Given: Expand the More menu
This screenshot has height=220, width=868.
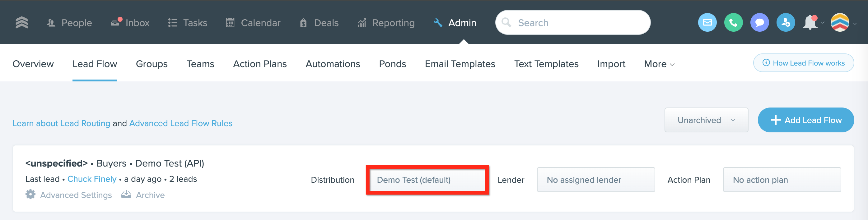Looking at the screenshot, I should (x=659, y=64).
